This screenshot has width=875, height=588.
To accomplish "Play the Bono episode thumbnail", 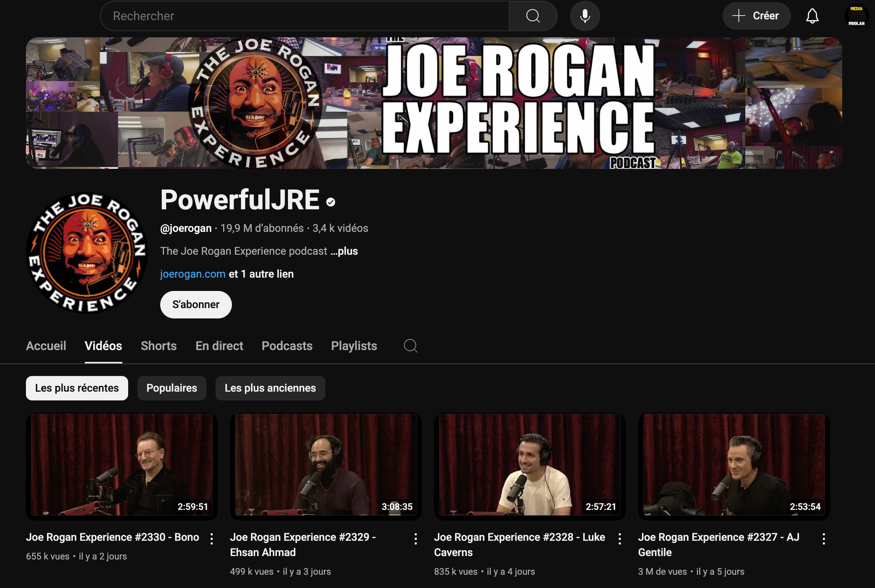I will coord(122,466).
